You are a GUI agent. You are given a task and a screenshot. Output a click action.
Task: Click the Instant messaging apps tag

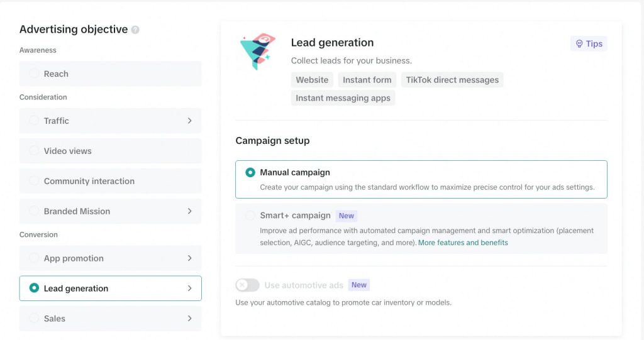tap(343, 98)
